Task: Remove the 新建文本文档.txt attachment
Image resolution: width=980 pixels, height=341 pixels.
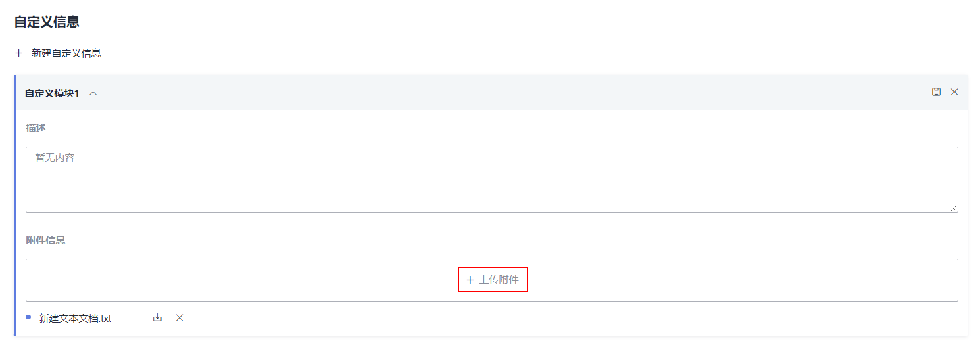Action: [x=180, y=317]
